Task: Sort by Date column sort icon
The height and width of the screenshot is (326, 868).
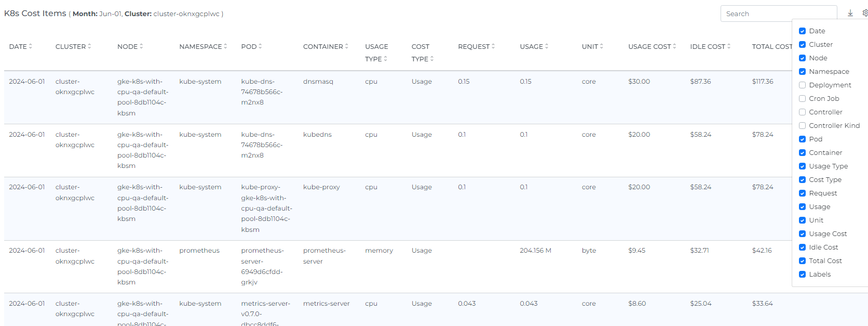Action: coord(31,46)
